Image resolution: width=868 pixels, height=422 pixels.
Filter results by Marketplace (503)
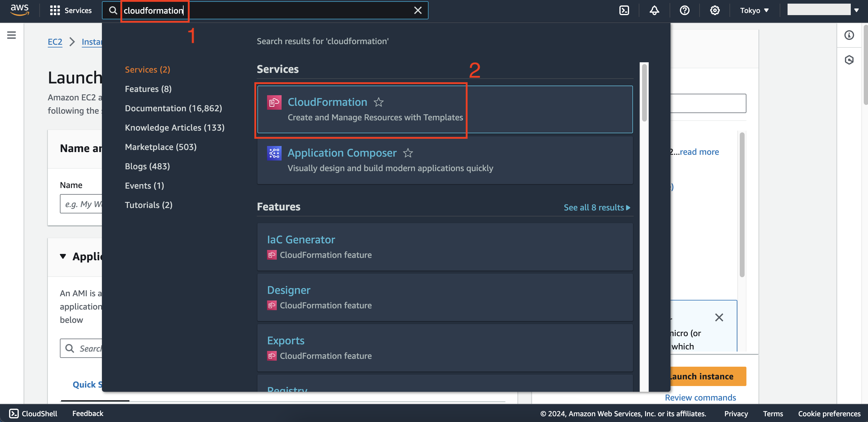(x=160, y=147)
